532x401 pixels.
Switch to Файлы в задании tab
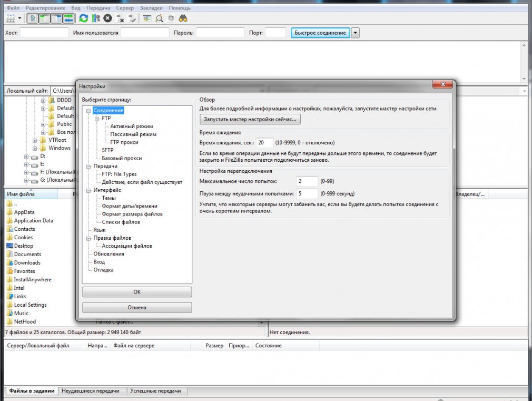[x=32, y=391]
